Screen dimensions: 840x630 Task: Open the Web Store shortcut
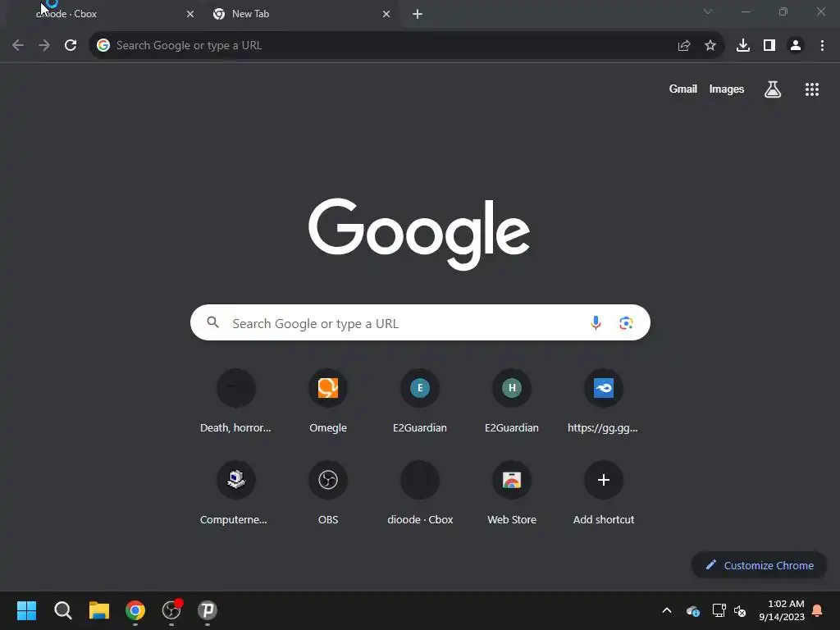coord(512,493)
